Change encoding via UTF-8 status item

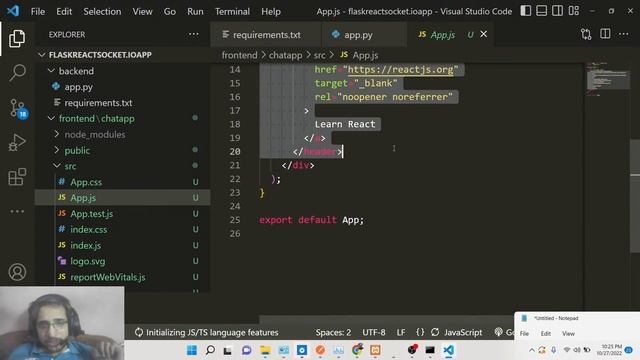(x=374, y=332)
